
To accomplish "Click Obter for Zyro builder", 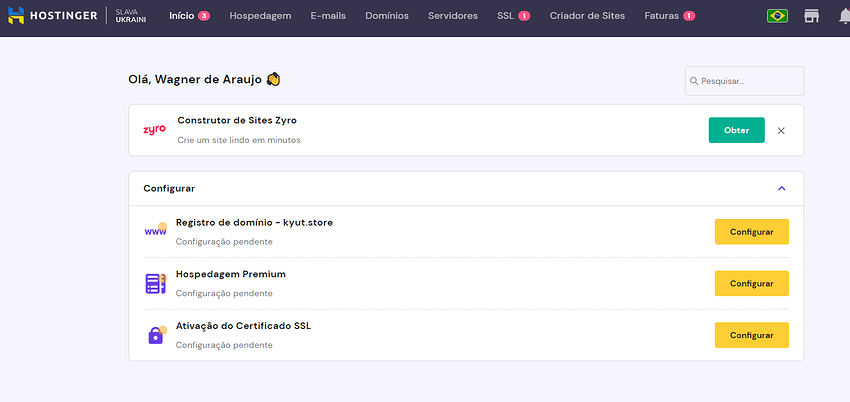I will click(737, 130).
